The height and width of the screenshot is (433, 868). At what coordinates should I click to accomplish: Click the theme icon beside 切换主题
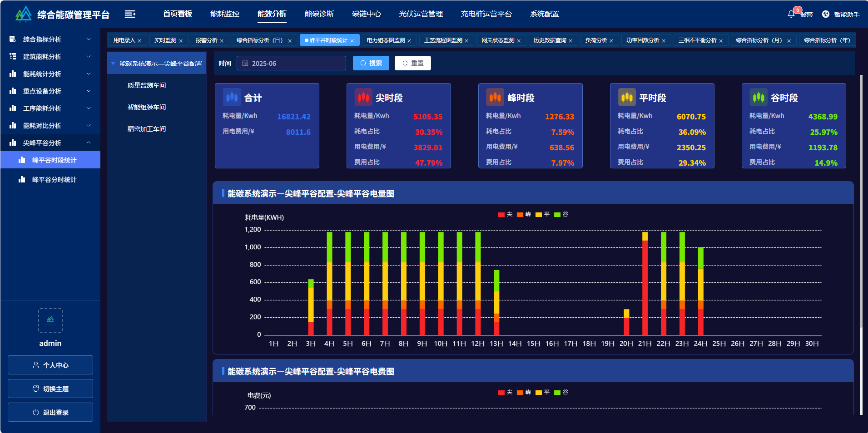pos(36,388)
